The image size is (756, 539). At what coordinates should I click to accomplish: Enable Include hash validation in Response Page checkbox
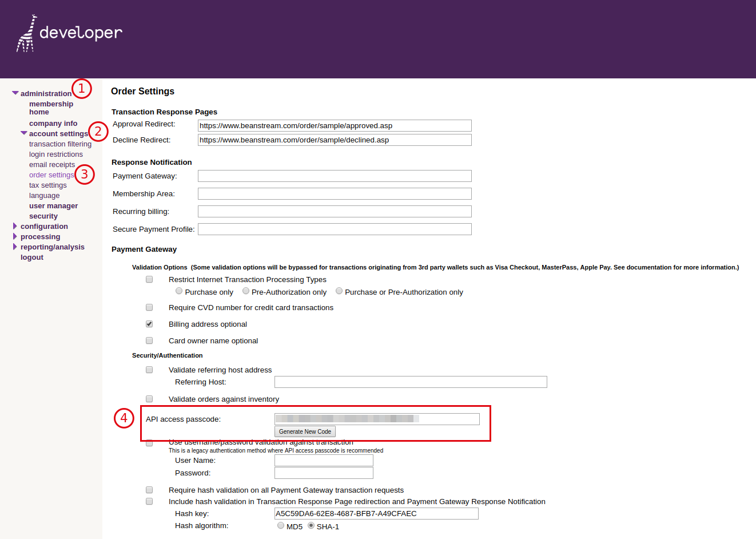click(x=149, y=501)
